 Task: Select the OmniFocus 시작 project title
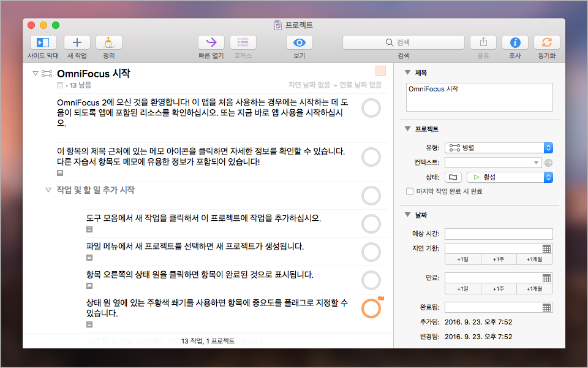pos(93,74)
